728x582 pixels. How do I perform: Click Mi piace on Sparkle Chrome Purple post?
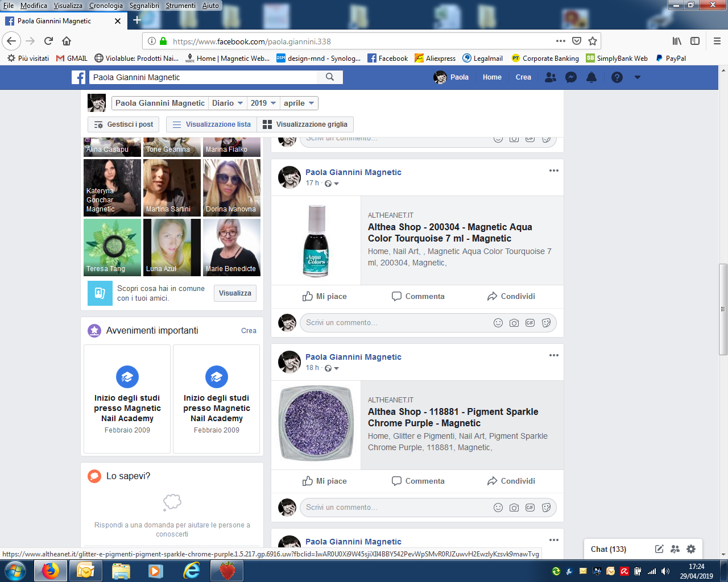pyautogui.click(x=324, y=481)
